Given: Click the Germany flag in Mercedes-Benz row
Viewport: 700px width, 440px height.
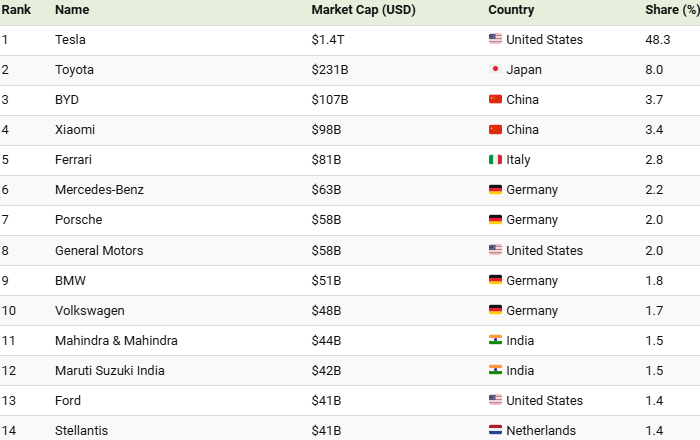Looking at the screenshot, I should click(x=495, y=190).
